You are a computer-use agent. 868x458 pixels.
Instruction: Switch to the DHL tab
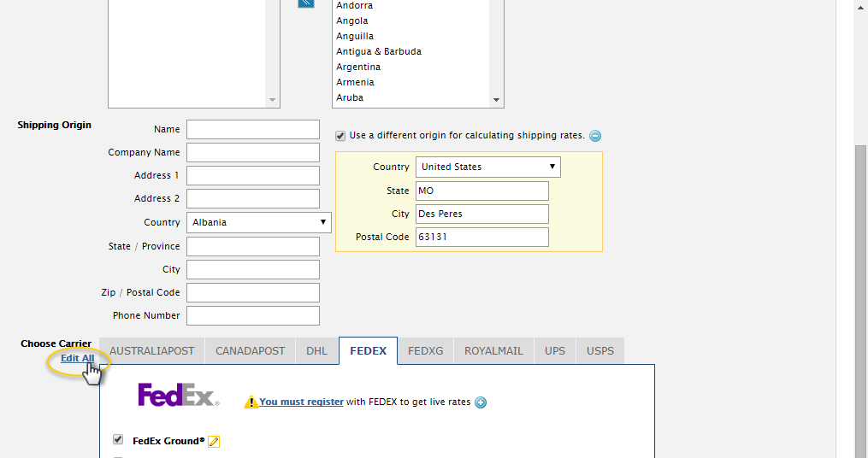click(x=317, y=351)
